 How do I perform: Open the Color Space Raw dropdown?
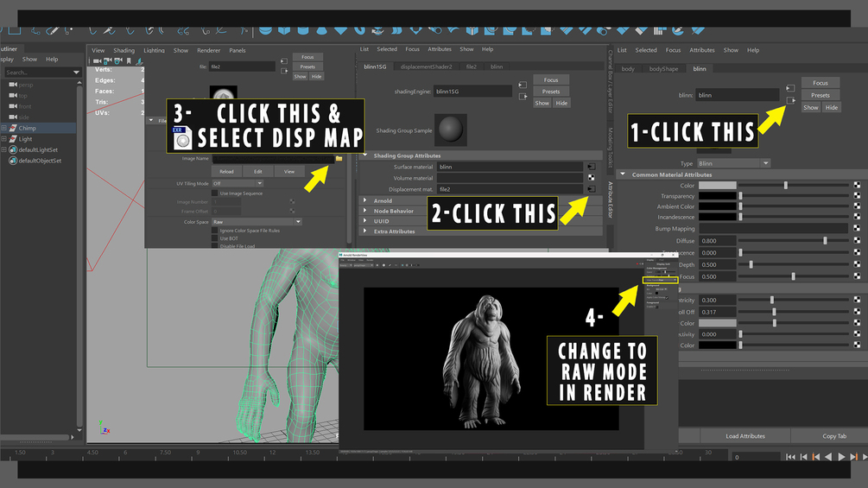pos(257,221)
